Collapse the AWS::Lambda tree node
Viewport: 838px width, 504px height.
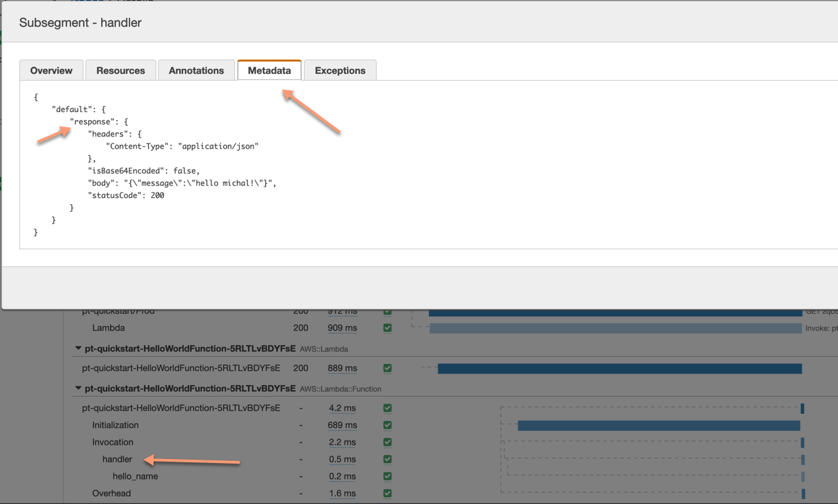pyautogui.click(x=78, y=348)
